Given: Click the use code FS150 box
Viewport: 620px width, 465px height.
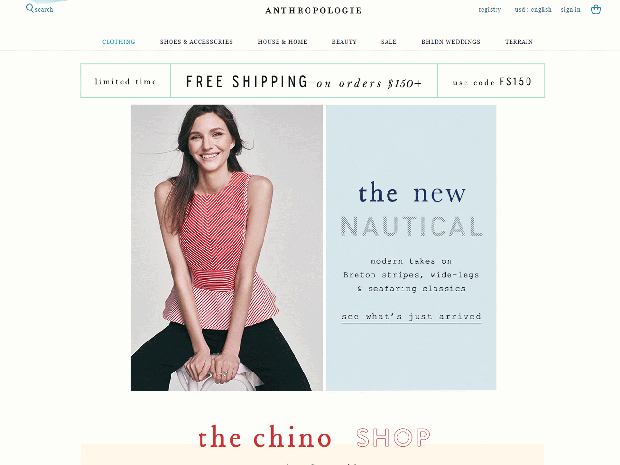Looking at the screenshot, I should coord(491,81).
